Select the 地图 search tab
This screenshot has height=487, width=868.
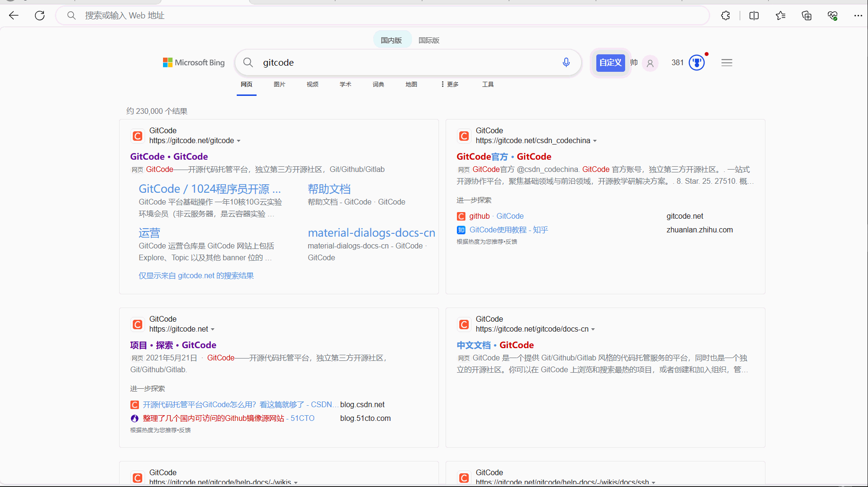click(x=412, y=84)
